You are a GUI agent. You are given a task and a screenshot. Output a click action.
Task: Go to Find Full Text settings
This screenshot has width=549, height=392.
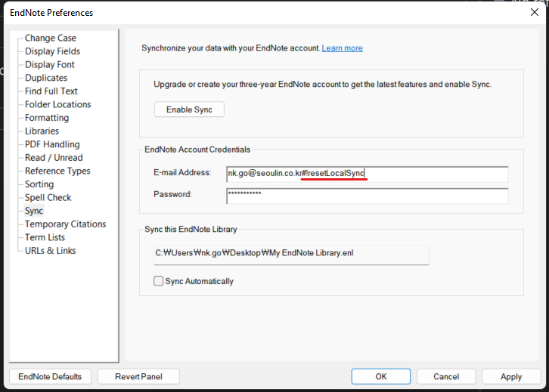click(x=51, y=91)
